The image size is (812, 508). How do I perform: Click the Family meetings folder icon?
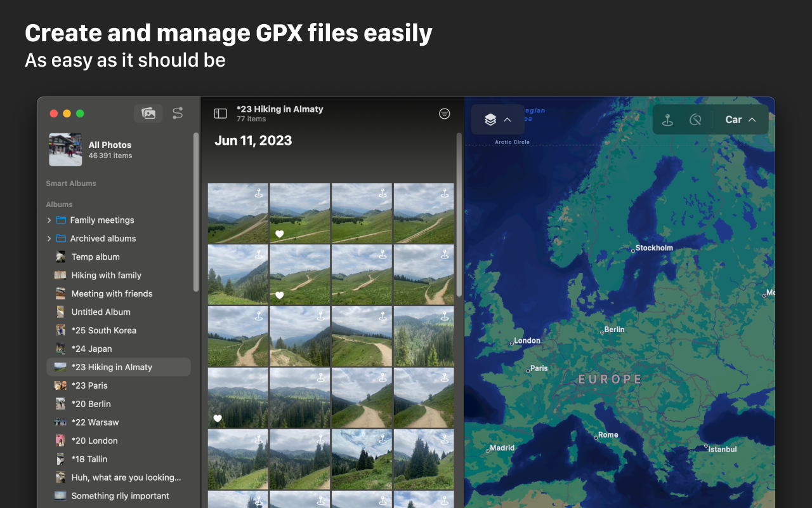tap(61, 220)
